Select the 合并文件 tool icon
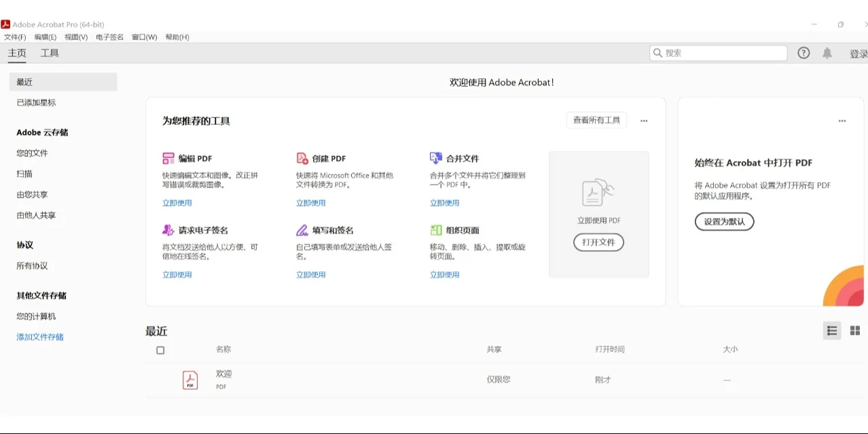868x434 pixels. [435, 158]
